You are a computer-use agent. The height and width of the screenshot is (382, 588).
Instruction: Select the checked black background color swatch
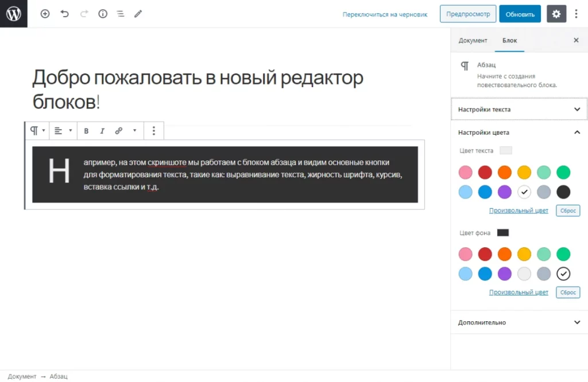[x=563, y=274]
